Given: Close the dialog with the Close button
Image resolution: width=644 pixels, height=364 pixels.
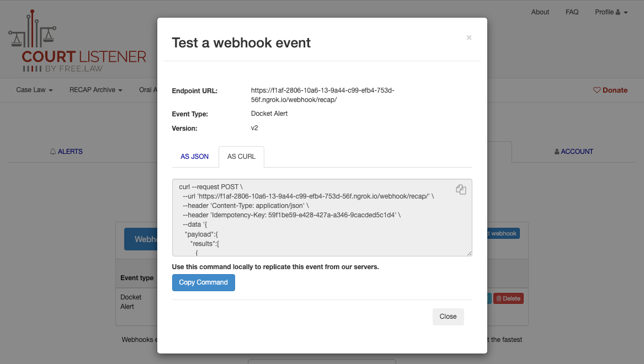Looking at the screenshot, I should (x=448, y=317).
